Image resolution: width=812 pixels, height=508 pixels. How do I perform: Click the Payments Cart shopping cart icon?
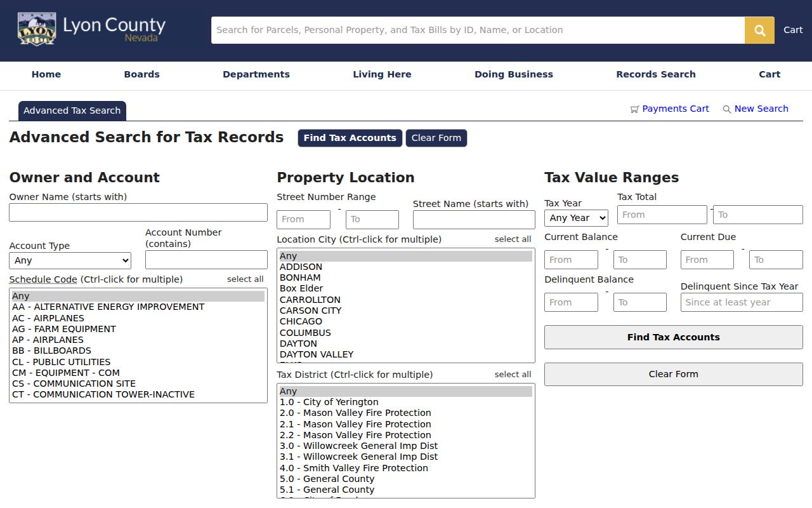pos(634,109)
